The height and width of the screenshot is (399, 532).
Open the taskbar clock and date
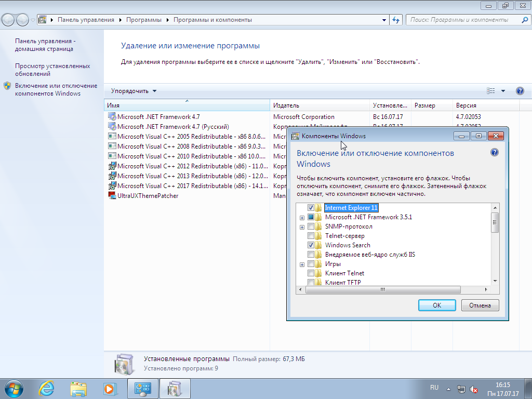click(x=503, y=389)
